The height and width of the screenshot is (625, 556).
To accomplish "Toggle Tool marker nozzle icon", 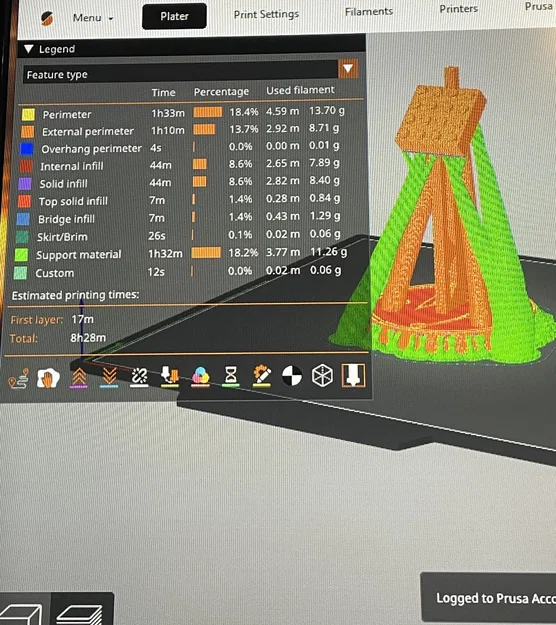I will click(x=353, y=375).
